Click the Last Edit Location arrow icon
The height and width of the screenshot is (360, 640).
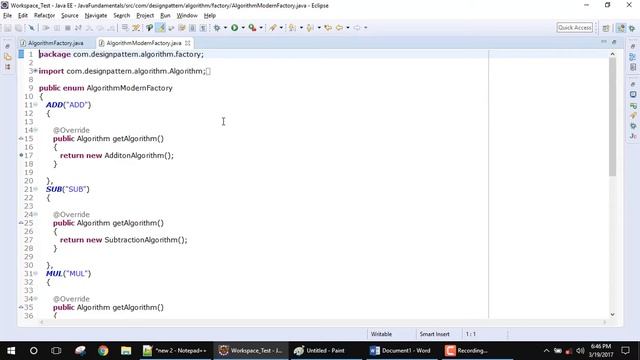click(328, 28)
